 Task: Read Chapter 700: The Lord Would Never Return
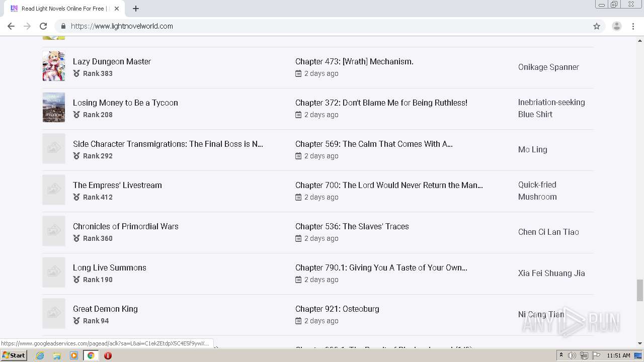pyautogui.click(x=389, y=185)
